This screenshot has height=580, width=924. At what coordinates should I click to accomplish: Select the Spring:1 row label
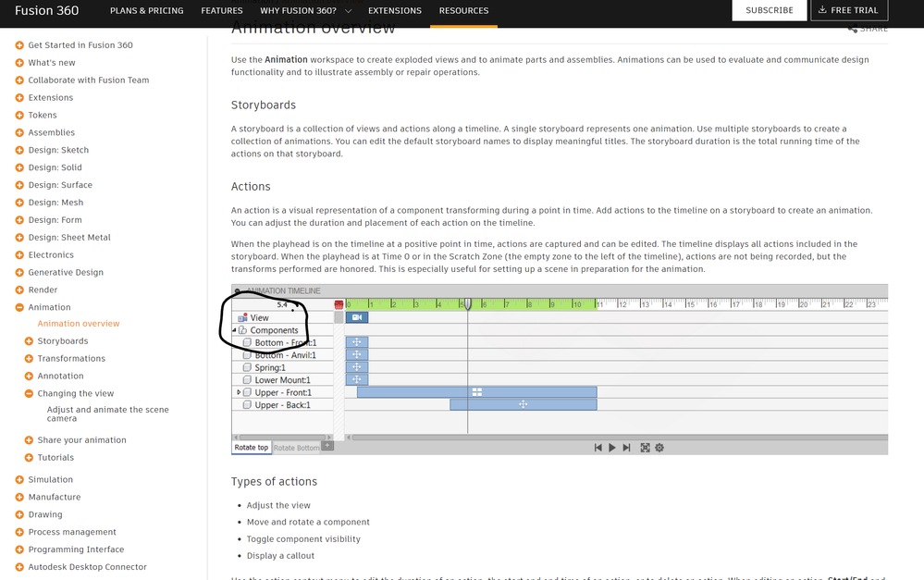point(270,367)
